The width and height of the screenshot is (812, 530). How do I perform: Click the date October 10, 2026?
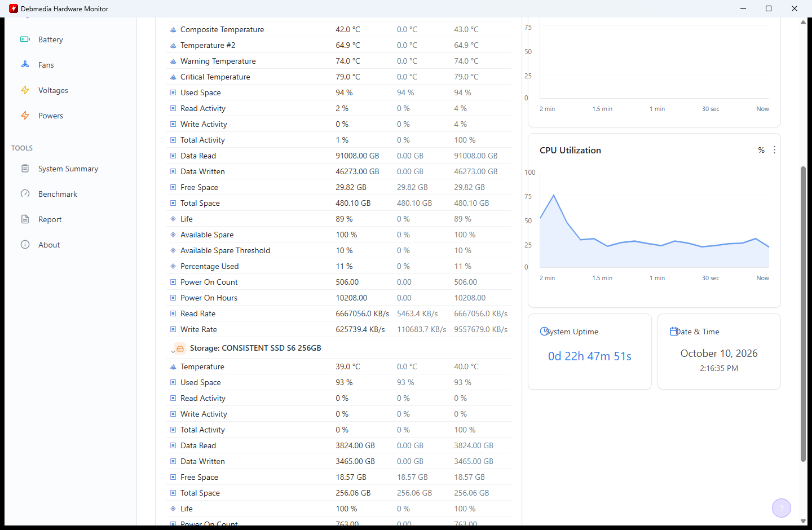(x=719, y=354)
